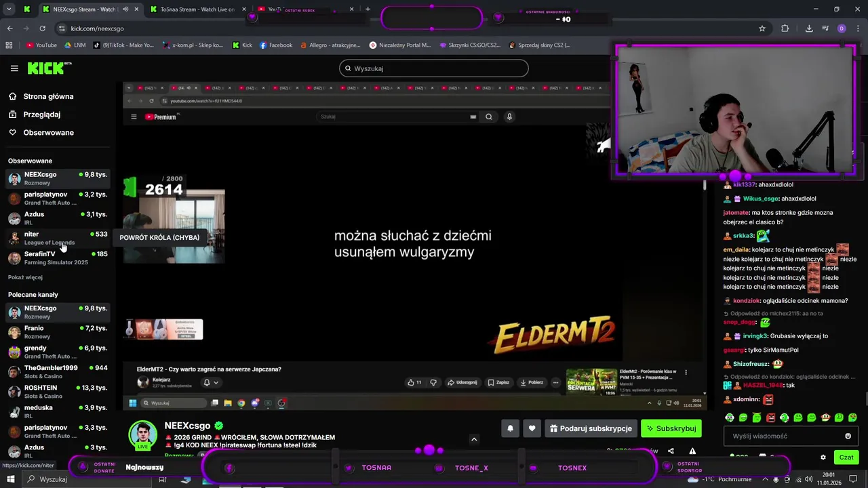Pick the first emote in quick row
Viewport: 868px width, 488px height.
(x=730, y=418)
